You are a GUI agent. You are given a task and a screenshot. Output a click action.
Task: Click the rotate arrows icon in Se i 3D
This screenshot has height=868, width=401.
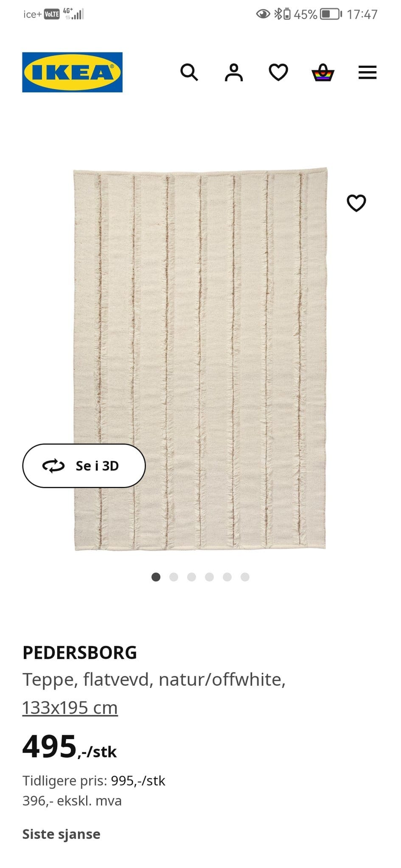click(x=53, y=466)
